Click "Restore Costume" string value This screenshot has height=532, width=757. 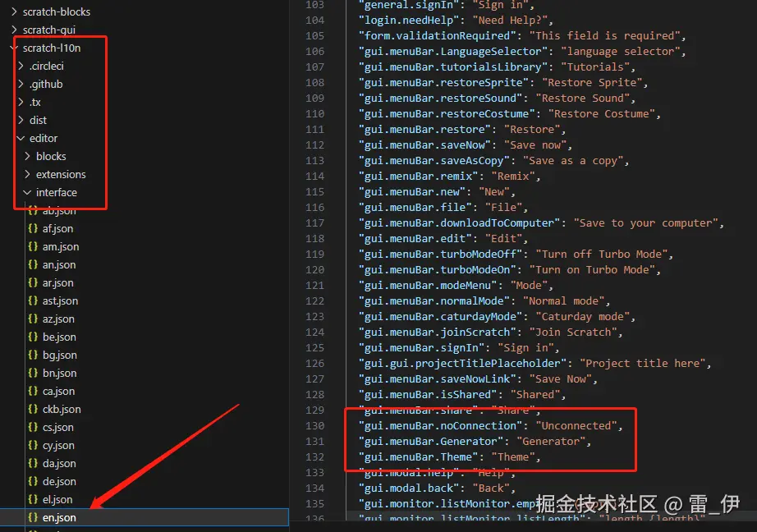point(602,114)
